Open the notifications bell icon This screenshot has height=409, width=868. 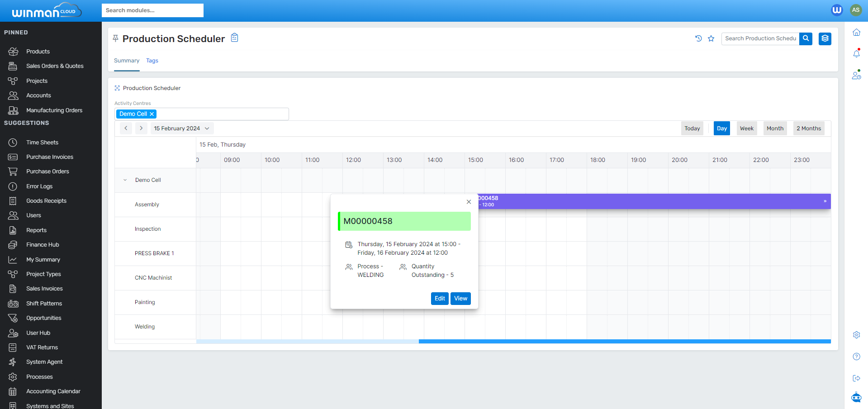click(x=856, y=53)
